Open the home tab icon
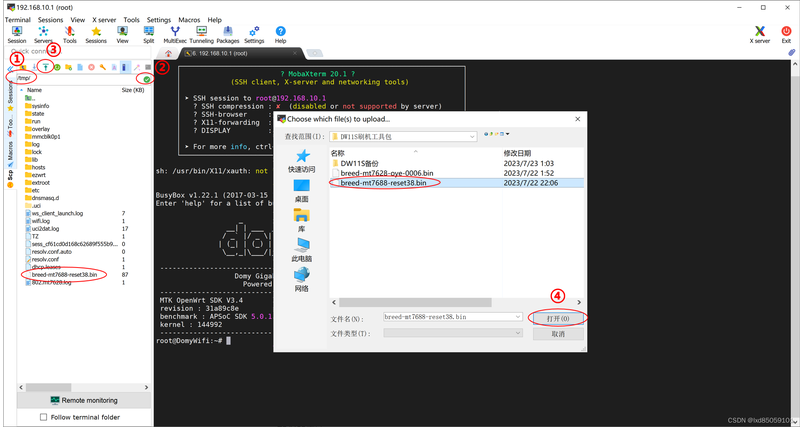The image size is (800, 427). [x=168, y=53]
